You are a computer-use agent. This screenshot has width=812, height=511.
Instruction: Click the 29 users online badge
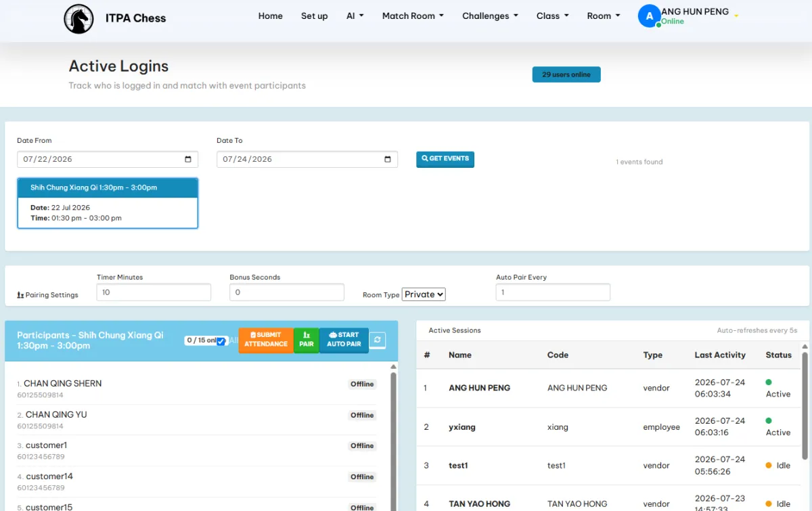point(566,74)
